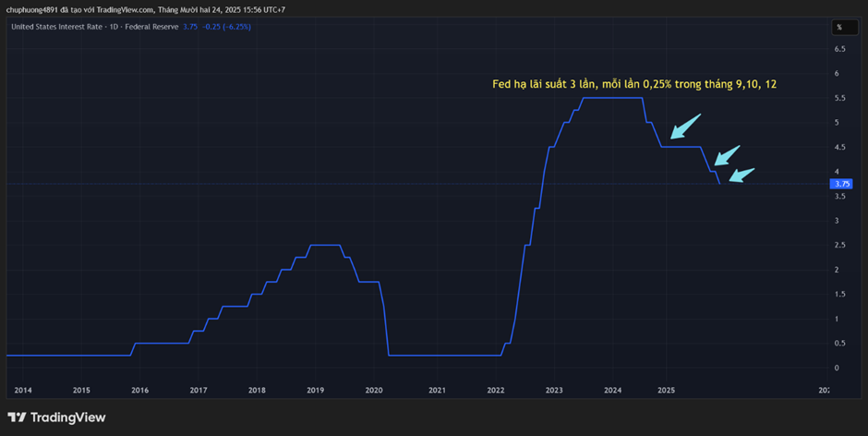The width and height of the screenshot is (868, 436).
Task: Select the yellow Fed rate-cut annotation text
Action: point(633,84)
